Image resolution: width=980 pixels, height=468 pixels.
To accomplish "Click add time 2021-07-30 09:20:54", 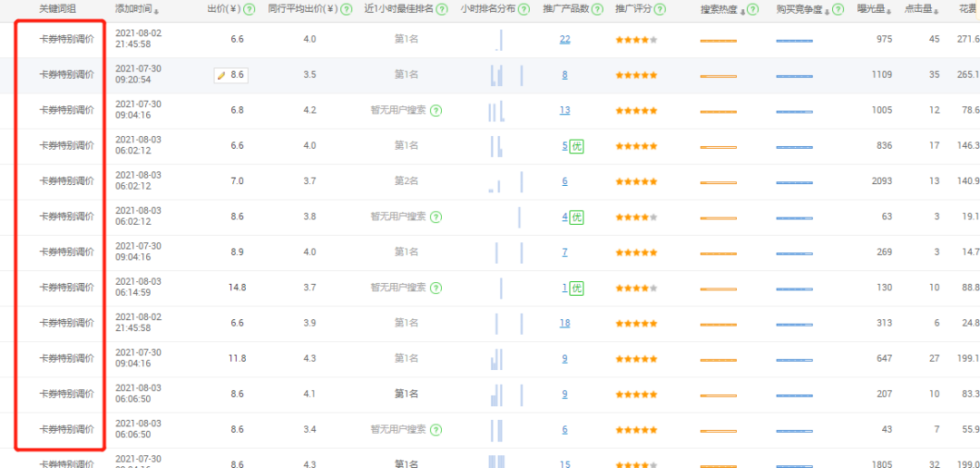I will 139,74.
